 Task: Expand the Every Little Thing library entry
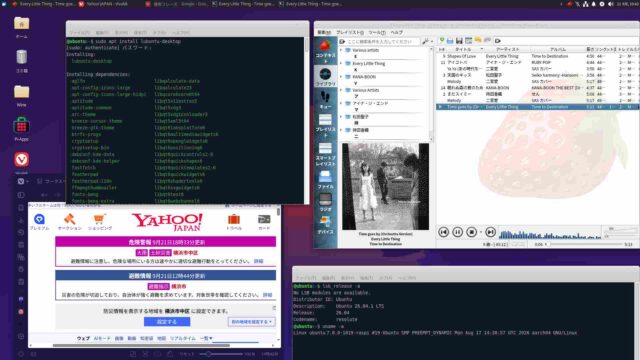tap(341, 64)
